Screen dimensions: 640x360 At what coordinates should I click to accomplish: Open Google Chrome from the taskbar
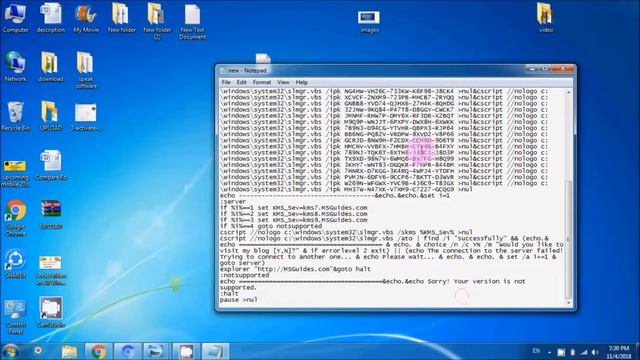pos(98,351)
